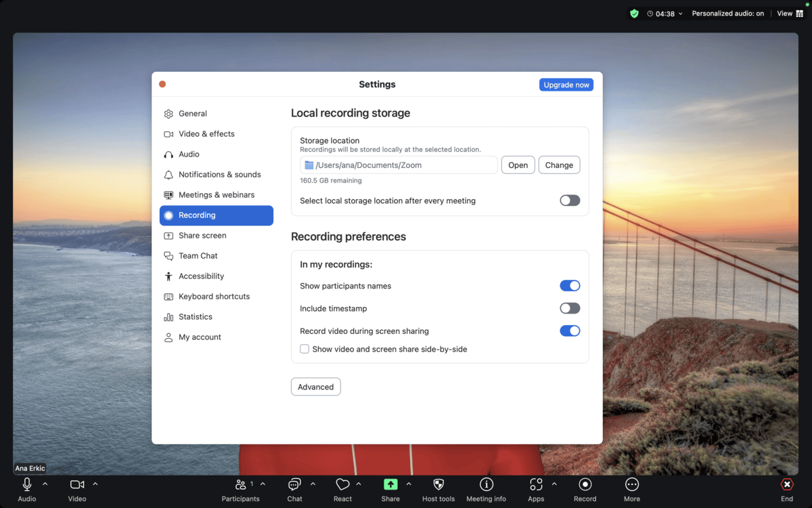Image resolution: width=812 pixels, height=508 pixels.
Task: Select the Recording settings tab
Action: coord(217,215)
